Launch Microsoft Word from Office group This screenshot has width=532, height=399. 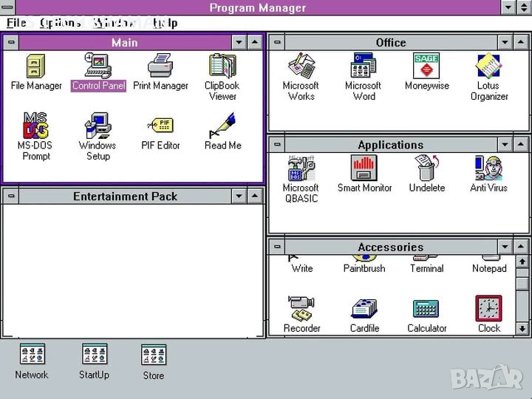[364, 67]
